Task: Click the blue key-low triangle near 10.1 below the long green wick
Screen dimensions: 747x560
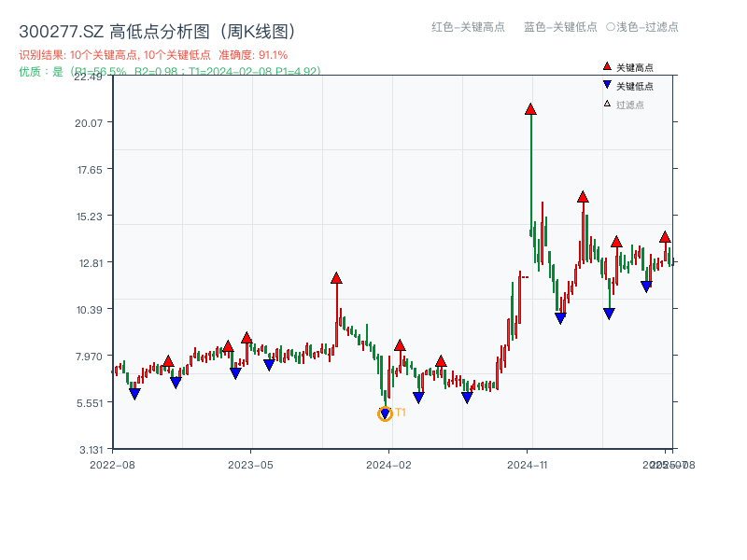Action: (x=610, y=314)
